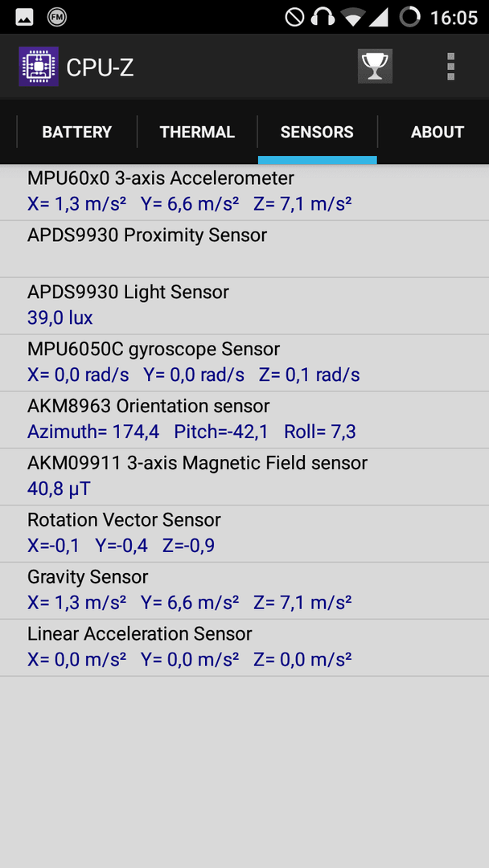This screenshot has height=868, width=489.
Task: Tap the picture notification icon in status bar
Action: click(24, 17)
